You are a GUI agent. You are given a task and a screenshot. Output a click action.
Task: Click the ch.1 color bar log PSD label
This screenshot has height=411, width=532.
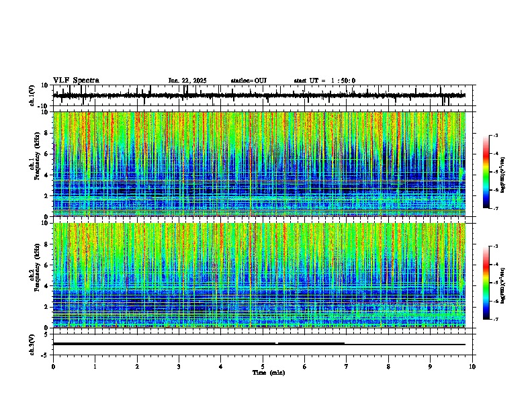pos(503,175)
